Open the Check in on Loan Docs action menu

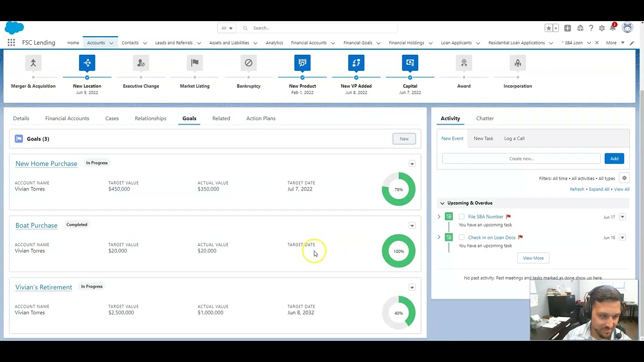[x=622, y=237]
